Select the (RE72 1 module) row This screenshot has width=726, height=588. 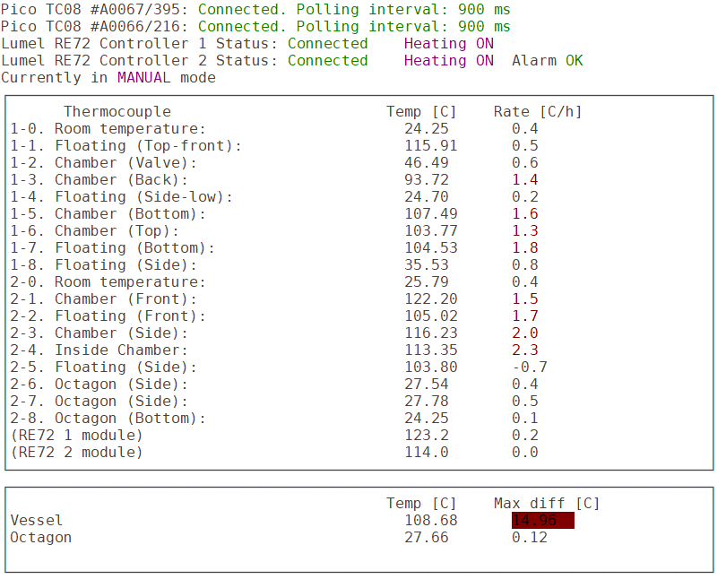pyautogui.click(x=76, y=436)
